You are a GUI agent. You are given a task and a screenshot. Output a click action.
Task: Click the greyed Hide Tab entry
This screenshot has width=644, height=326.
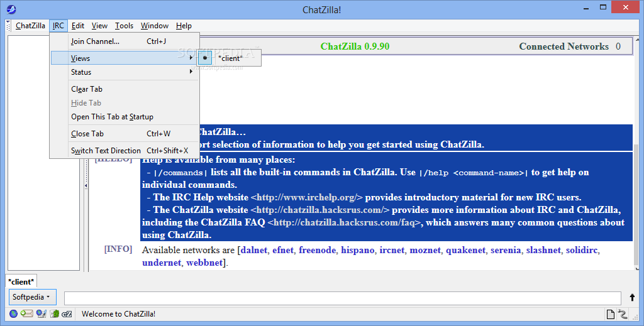[125, 103]
